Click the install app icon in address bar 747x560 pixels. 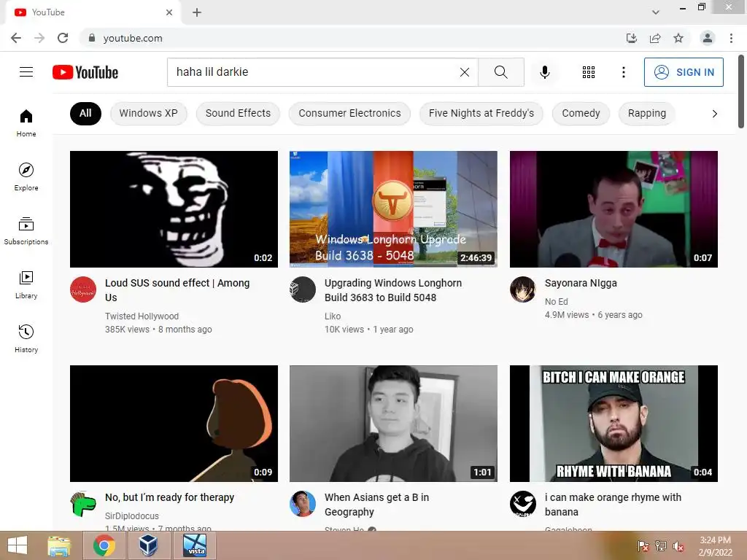click(x=631, y=38)
